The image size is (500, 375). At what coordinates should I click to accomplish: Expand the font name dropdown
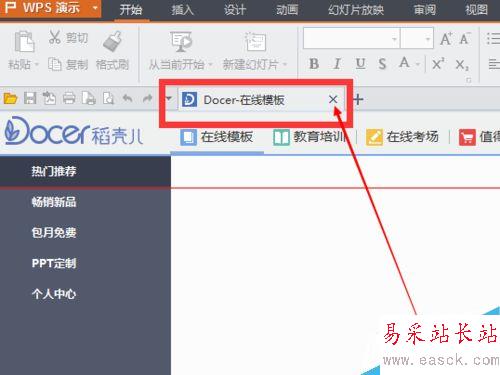click(395, 39)
